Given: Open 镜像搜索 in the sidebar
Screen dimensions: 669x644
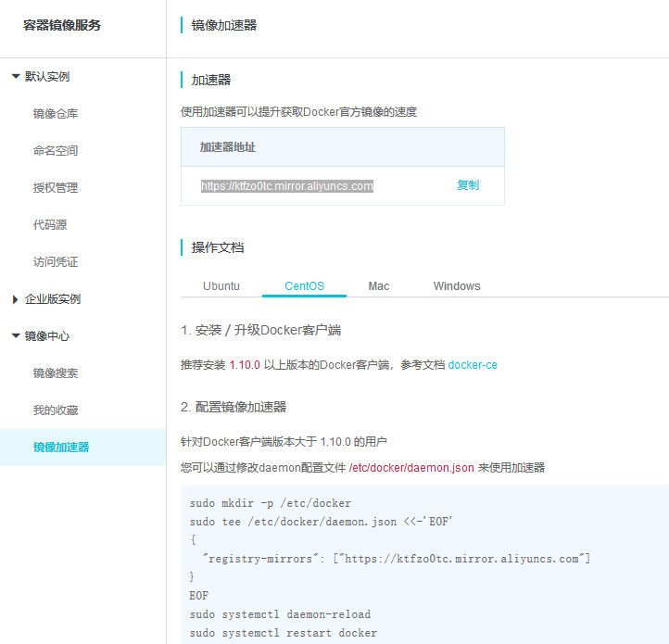Looking at the screenshot, I should pyautogui.click(x=56, y=373).
